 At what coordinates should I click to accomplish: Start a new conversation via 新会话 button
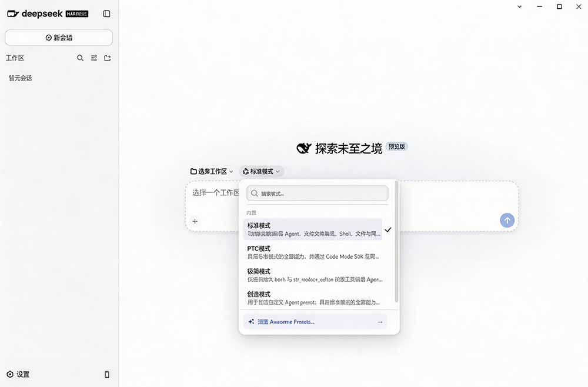click(x=58, y=38)
